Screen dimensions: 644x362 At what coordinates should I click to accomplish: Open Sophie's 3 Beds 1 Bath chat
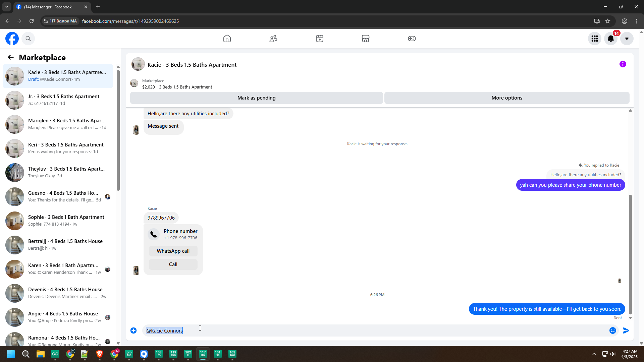58,221
